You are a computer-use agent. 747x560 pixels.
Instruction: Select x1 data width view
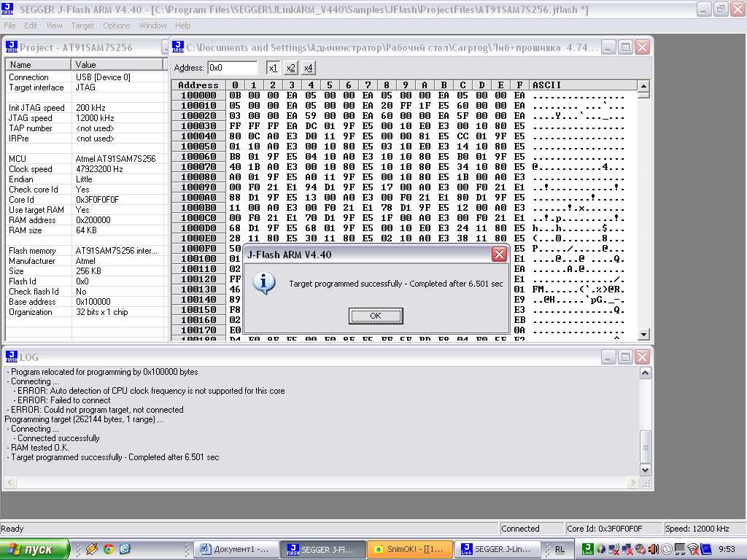coord(273,68)
